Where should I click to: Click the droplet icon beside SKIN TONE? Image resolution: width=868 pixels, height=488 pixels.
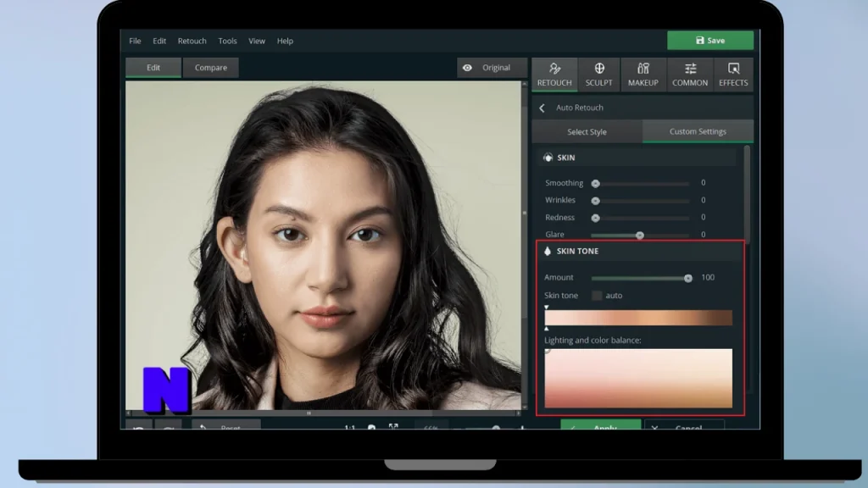coord(548,251)
